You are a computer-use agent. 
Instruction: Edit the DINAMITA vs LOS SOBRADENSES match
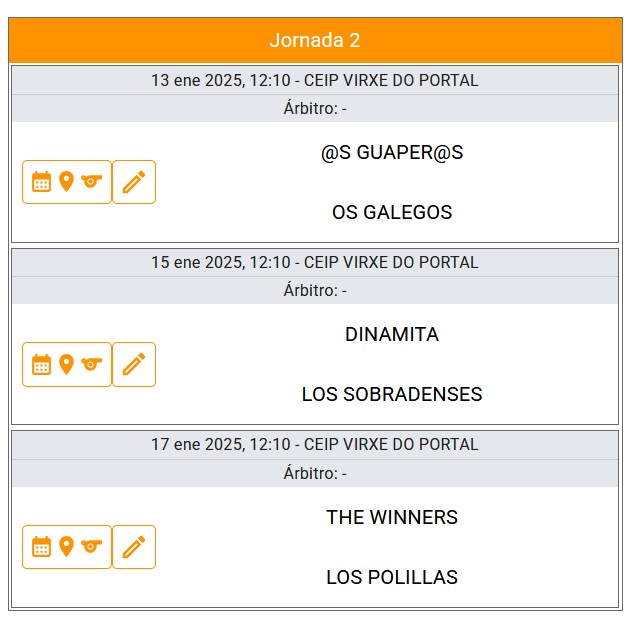pos(134,364)
